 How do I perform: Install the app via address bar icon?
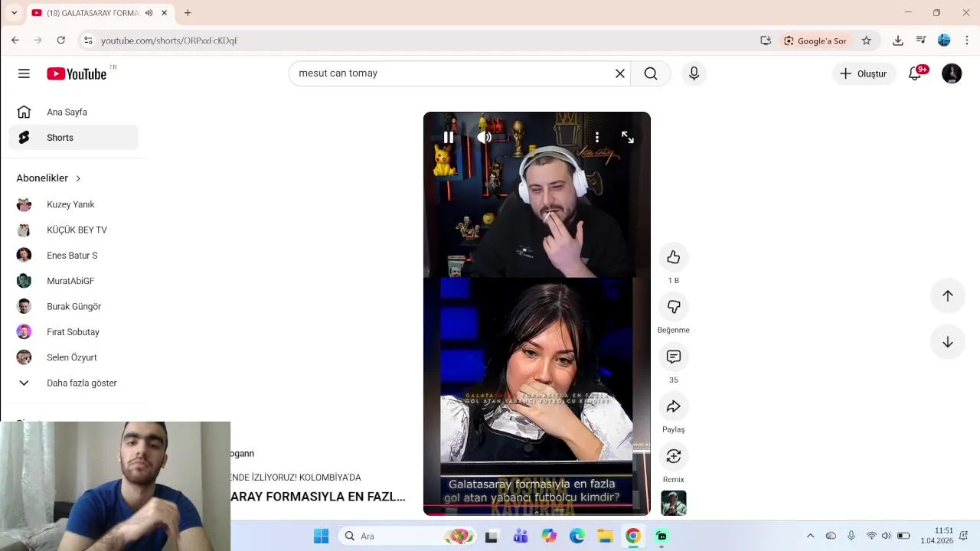766,41
